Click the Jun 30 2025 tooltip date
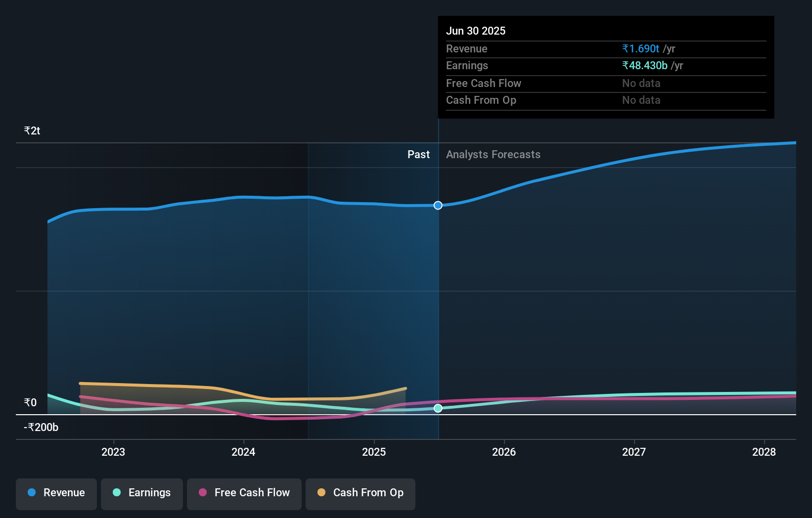The height and width of the screenshot is (518, 812). 476,31
